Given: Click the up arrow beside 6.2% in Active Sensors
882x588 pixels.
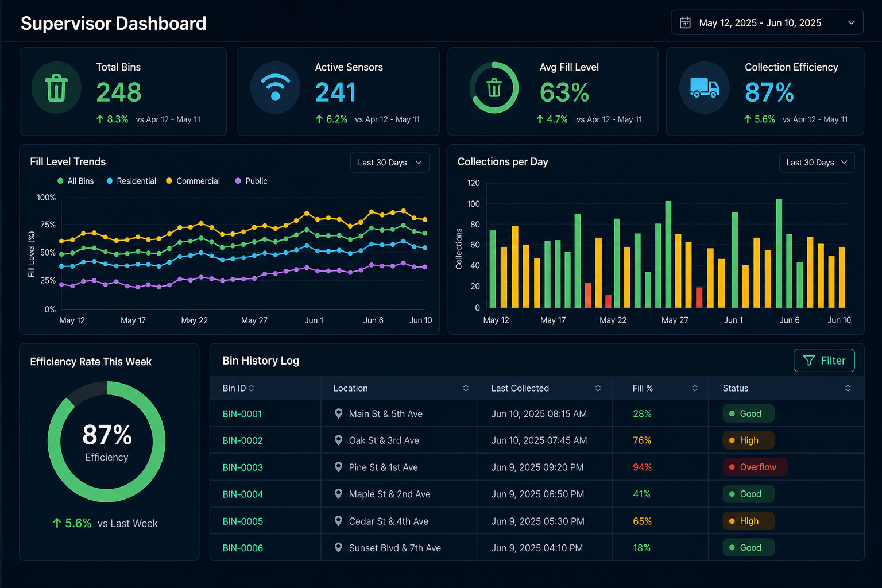Looking at the screenshot, I should (x=319, y=119).
